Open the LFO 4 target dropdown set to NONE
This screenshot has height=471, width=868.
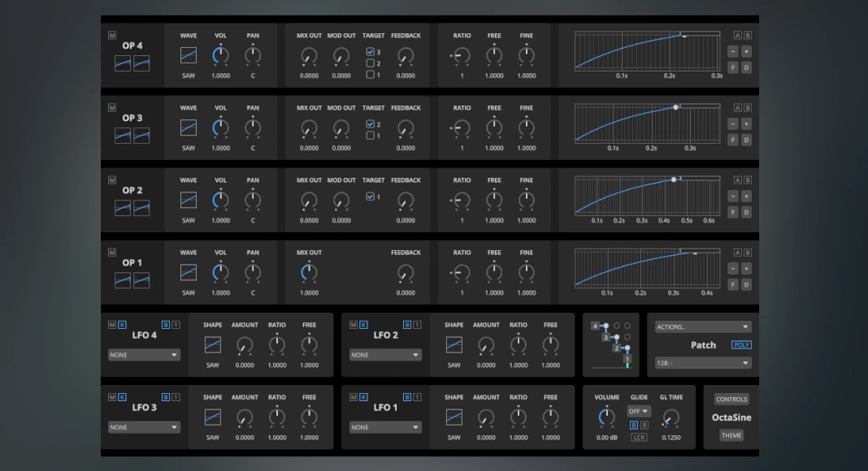point(145,355)
